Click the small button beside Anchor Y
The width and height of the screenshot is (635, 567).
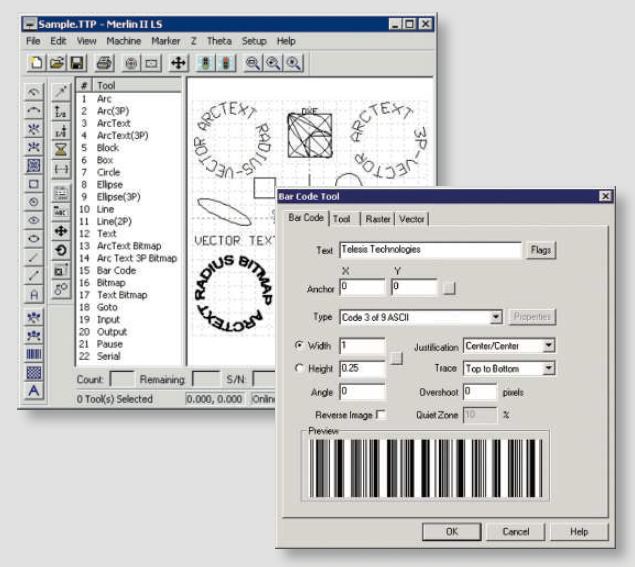(x=449, y=288)
